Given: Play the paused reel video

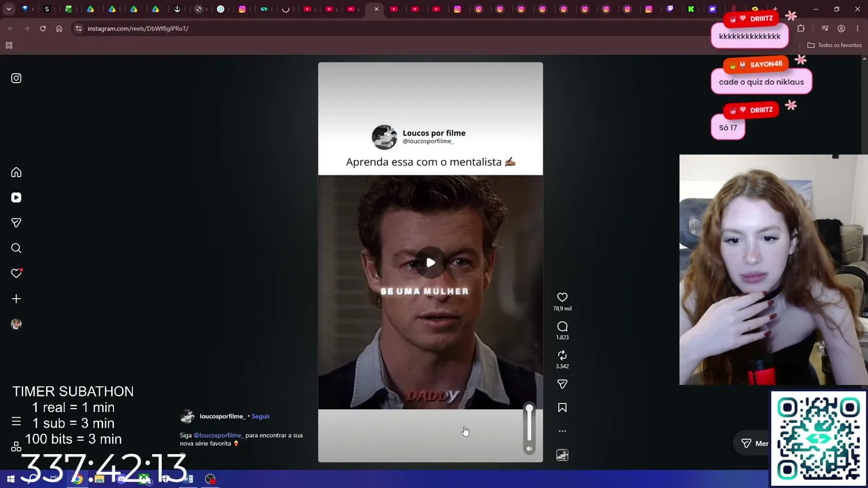Looking at the screenshot, I should 431,263.
